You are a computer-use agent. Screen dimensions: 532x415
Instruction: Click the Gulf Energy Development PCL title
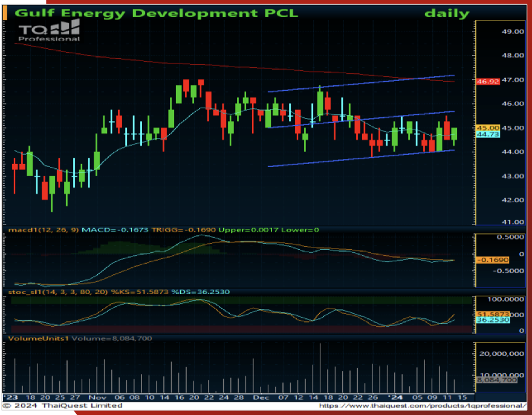[x=157, y=13]
